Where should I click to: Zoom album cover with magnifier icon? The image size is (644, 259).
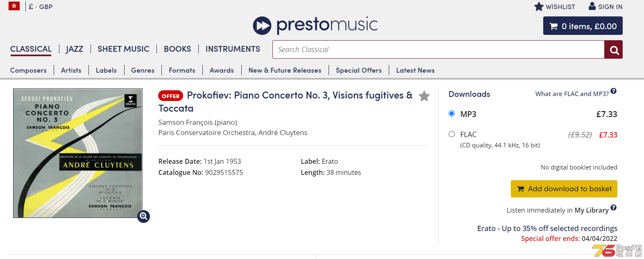point(143,216)
